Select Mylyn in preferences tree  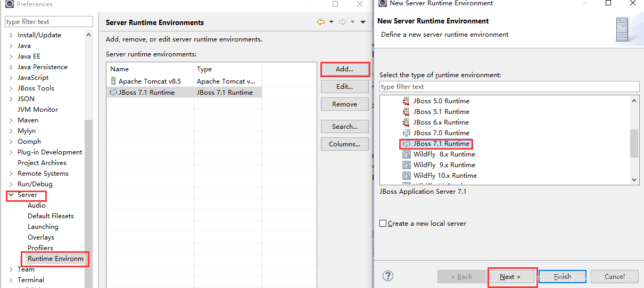pos(27,131)
